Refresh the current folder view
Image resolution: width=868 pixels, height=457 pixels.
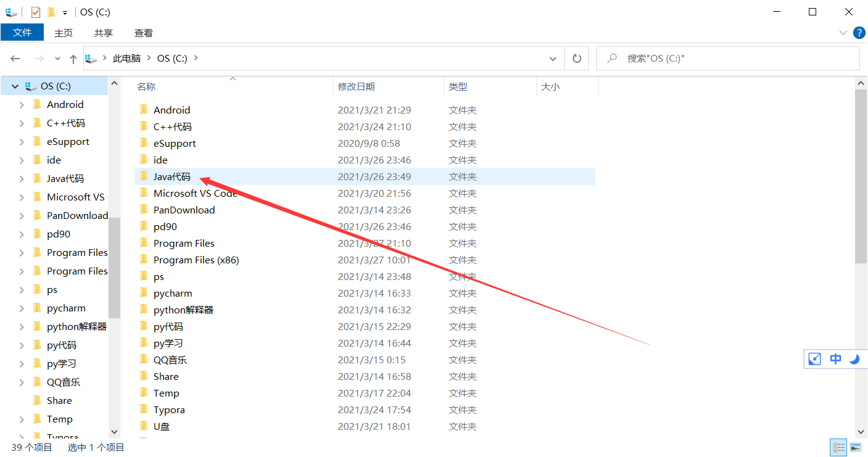click(577, 59)
